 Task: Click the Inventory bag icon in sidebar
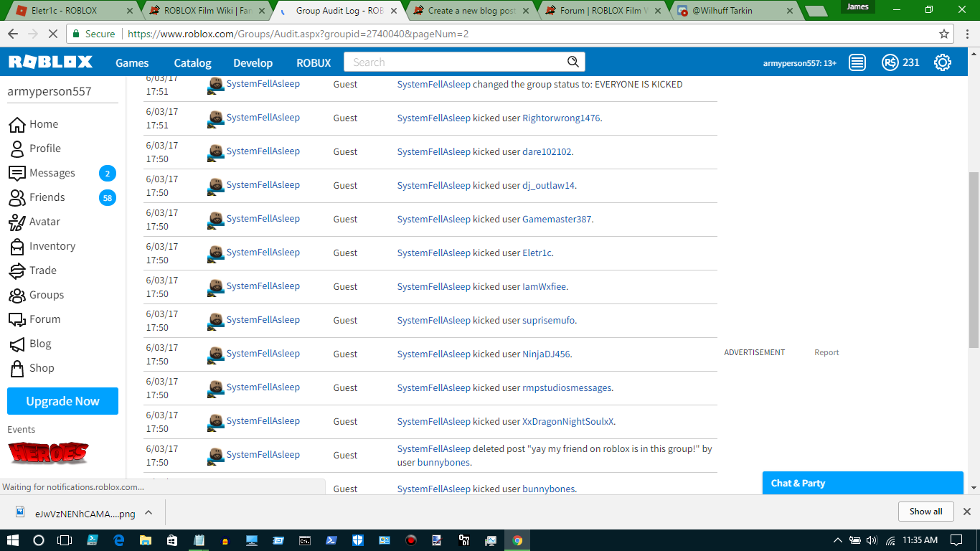tap(17, 247)
